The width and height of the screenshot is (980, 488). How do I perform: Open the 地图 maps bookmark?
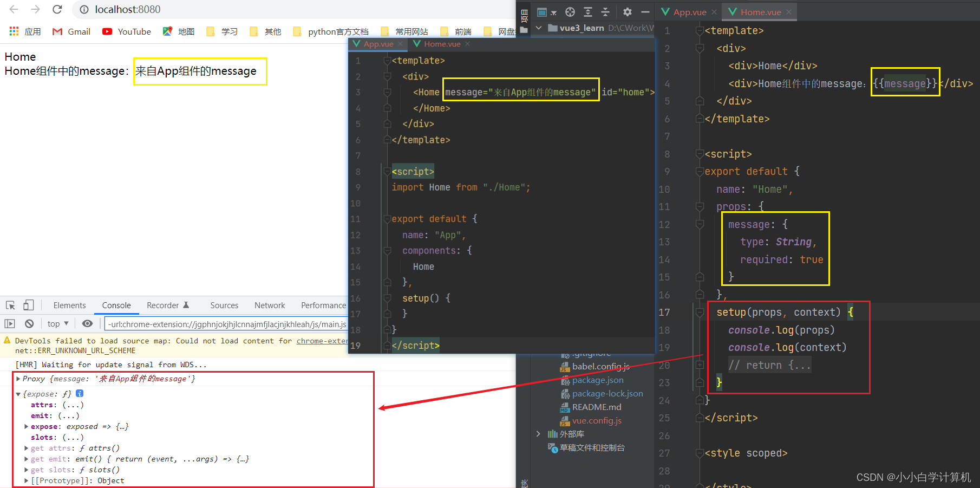pos(179,31)
